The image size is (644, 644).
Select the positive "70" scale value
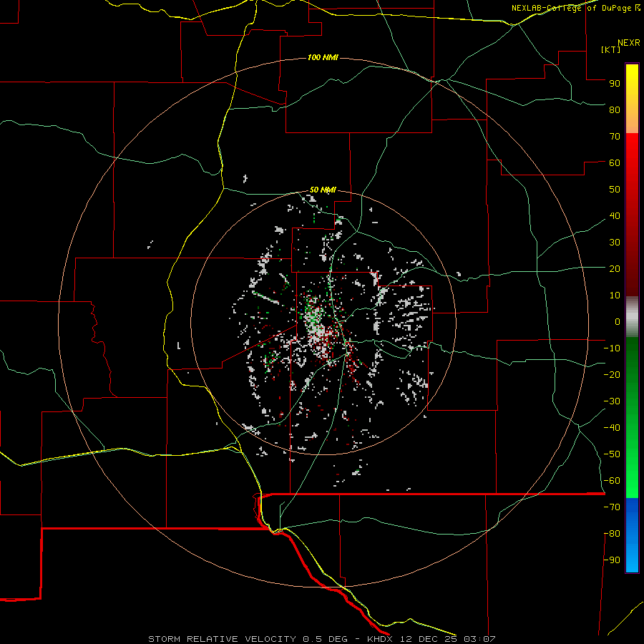pos(615,137)
